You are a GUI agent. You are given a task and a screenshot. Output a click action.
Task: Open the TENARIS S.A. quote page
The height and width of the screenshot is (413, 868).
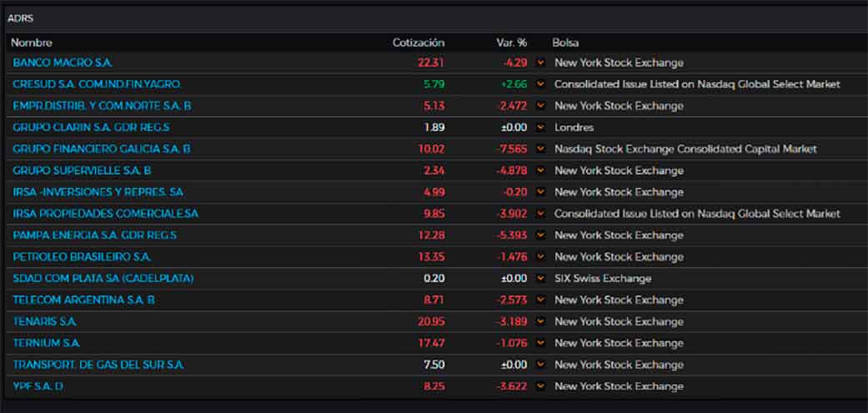45,321
